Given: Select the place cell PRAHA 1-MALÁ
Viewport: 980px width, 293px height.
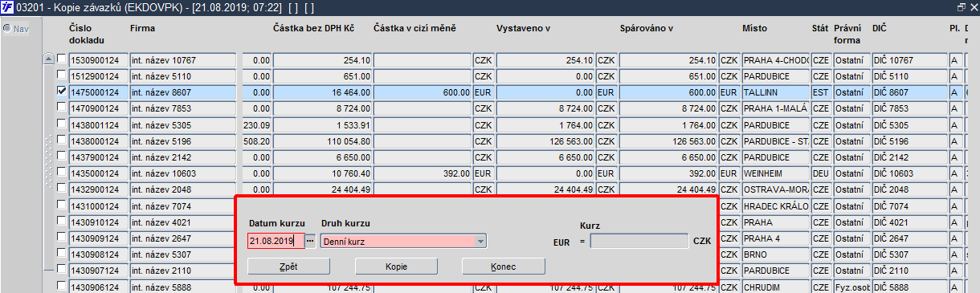Looking at the screenshot, I should (x=774, y=108).
